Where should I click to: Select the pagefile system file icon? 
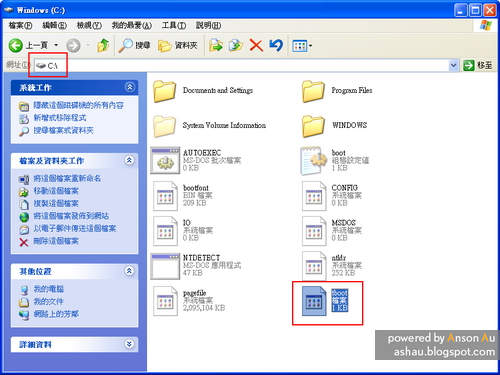tap(165, 301)
